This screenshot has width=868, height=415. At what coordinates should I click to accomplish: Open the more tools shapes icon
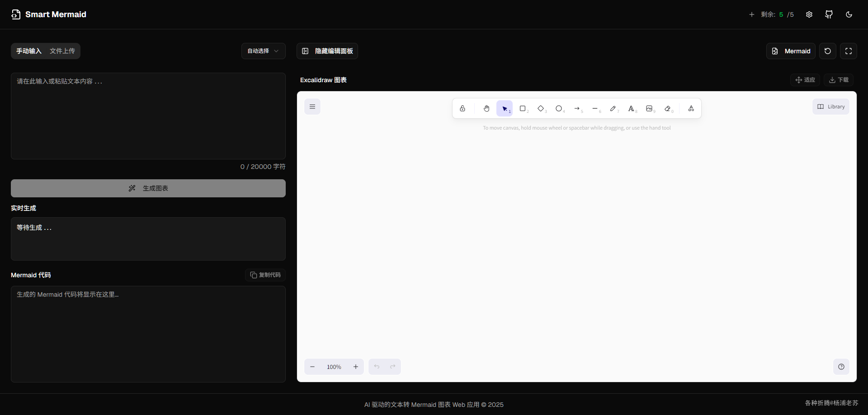(x=691, y=108)
